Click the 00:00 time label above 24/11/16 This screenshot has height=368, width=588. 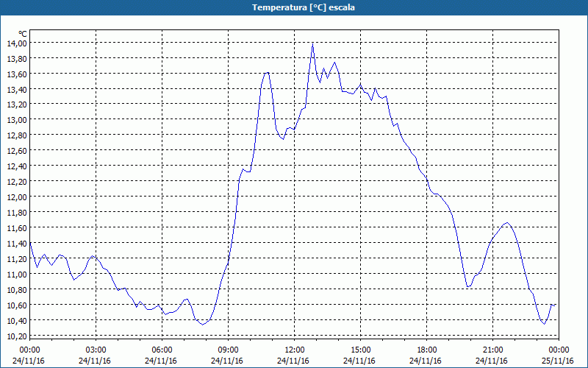(29, 350)
